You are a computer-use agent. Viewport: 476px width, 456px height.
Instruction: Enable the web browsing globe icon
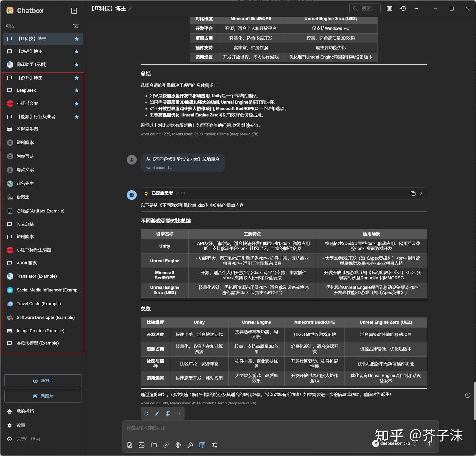click(x=178, y=445)
